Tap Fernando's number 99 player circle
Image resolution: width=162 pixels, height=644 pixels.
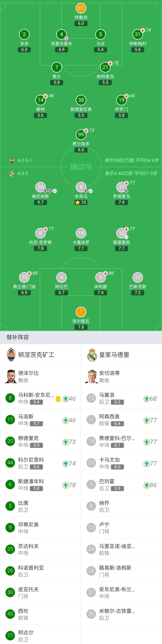tap(81, 135)
